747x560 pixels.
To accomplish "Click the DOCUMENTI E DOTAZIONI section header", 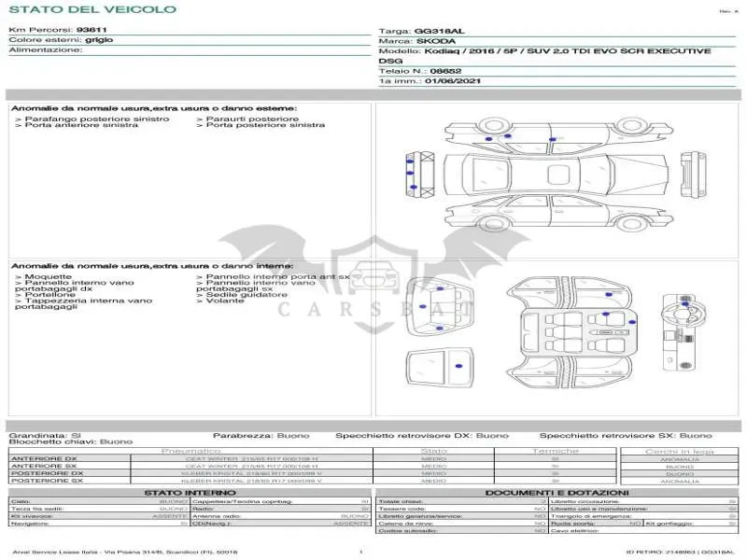I will tap(557, 493).
